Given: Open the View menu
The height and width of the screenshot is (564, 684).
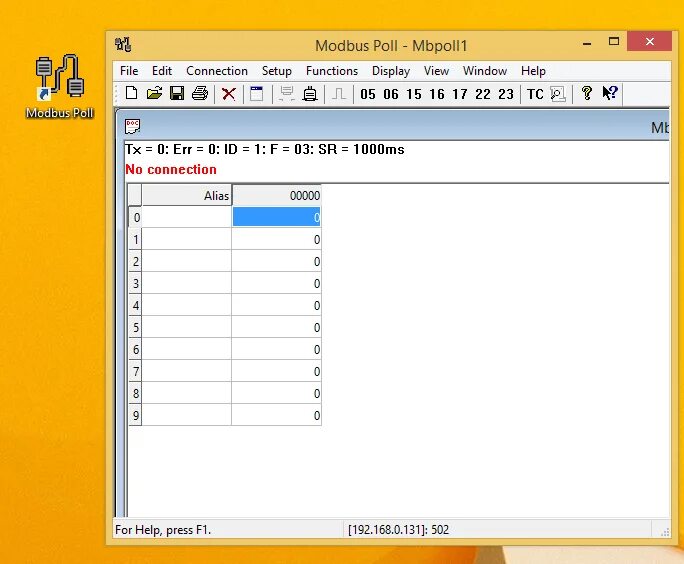Looking at the screenshot, I should coord(436,71).
